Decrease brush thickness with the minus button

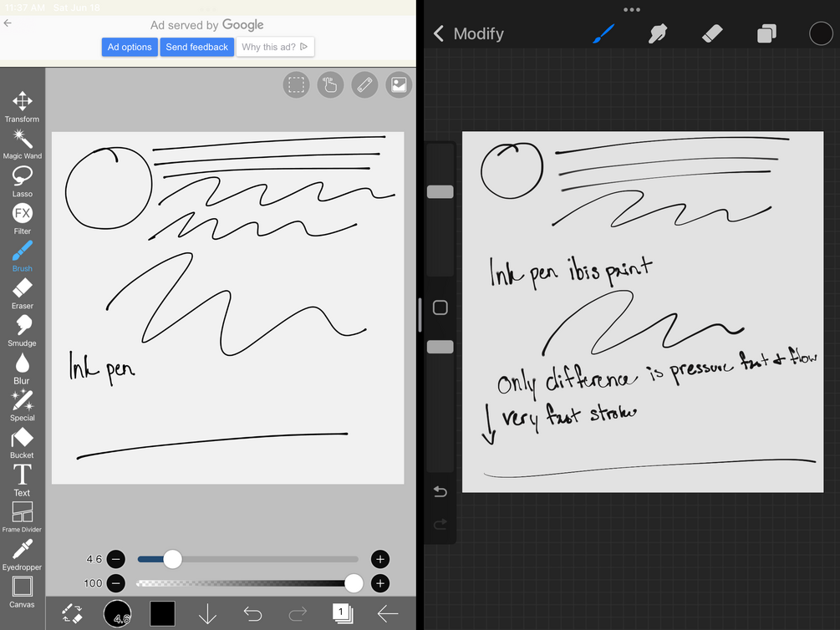point(116,559)
